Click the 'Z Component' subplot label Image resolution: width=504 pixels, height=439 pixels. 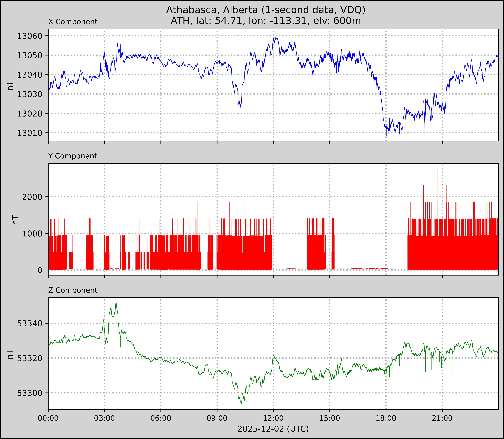click(x=73, y=290)
